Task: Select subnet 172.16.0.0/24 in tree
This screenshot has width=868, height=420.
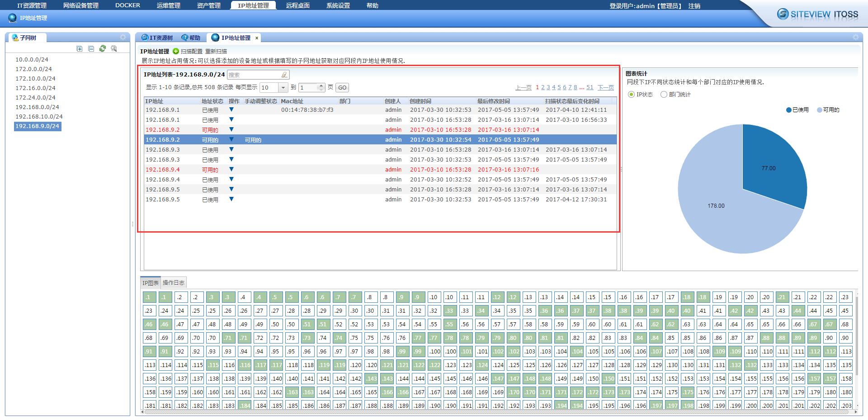Action: pos(35,88)
